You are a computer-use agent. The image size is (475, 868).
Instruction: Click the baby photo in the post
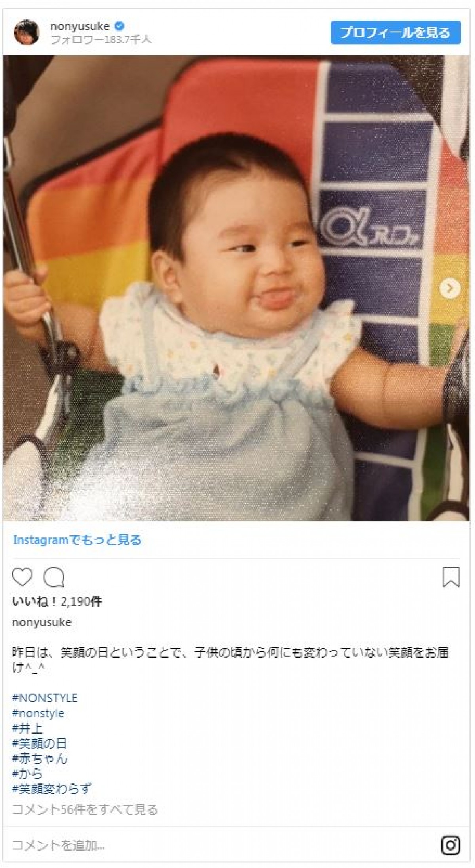point(236,288)
